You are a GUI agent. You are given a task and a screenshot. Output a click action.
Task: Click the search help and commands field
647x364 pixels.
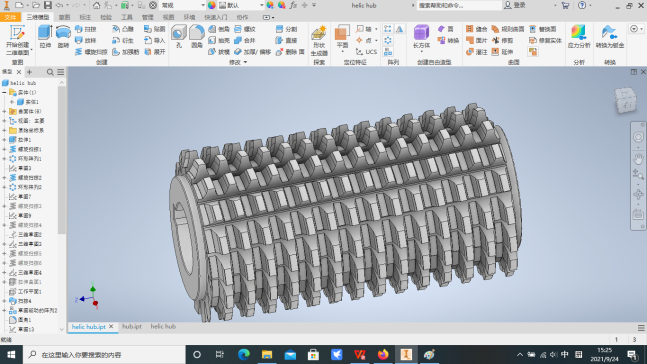(x=459, y=5)
